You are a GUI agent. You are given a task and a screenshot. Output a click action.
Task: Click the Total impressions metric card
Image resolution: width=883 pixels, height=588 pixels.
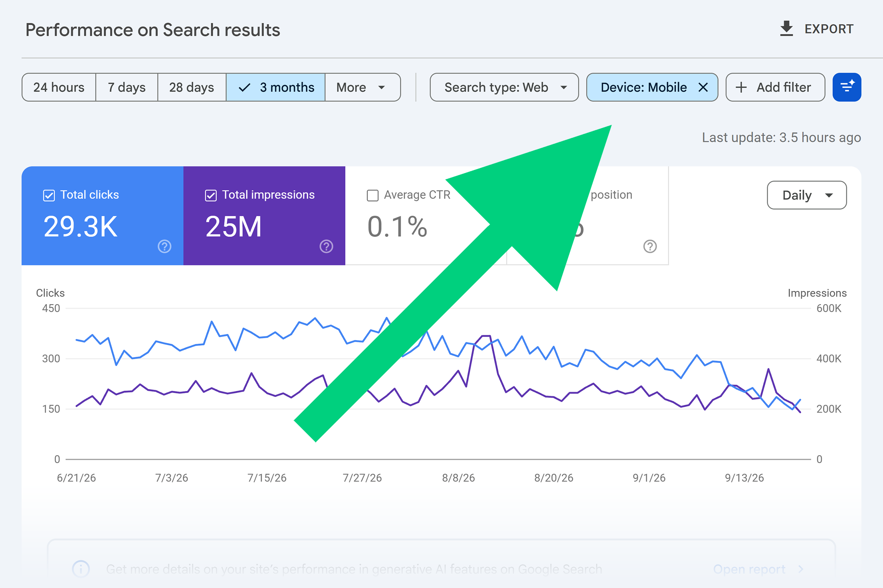[264, 216]
